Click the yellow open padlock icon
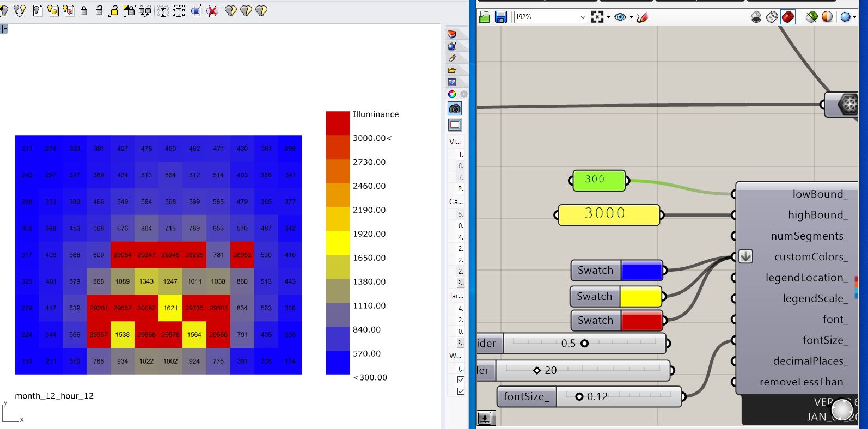Viewport: 868px width, 429px height. [114, 10]
